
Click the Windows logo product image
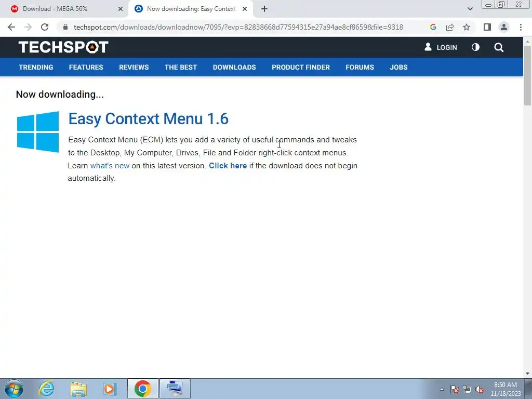tap(37, 131)
